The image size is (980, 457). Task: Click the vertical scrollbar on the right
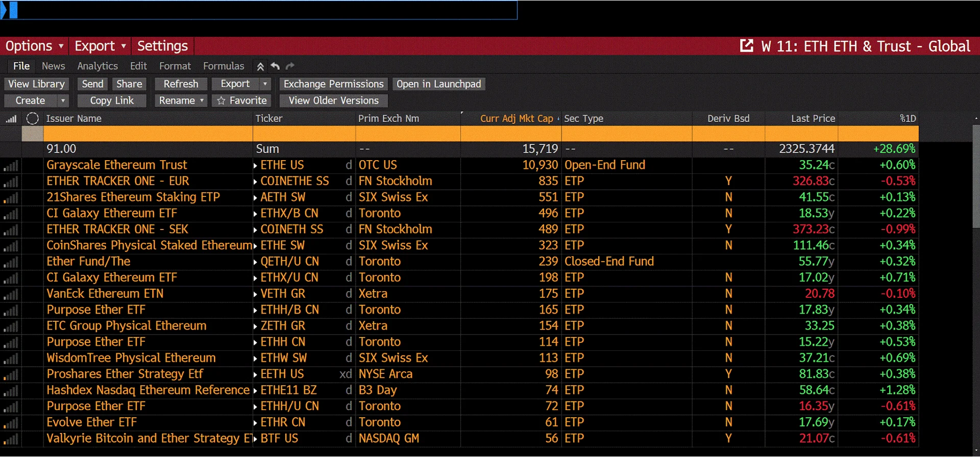[x=976, y=176]
